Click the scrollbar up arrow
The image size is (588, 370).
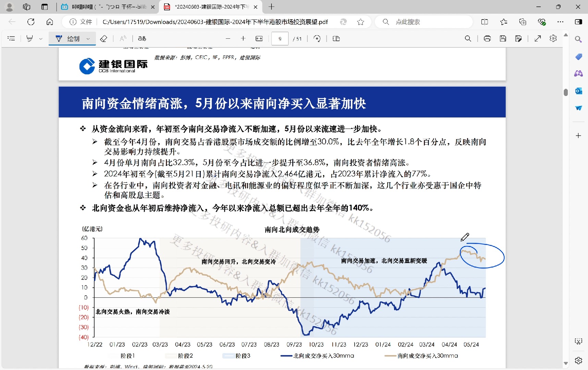click(566, 35)
